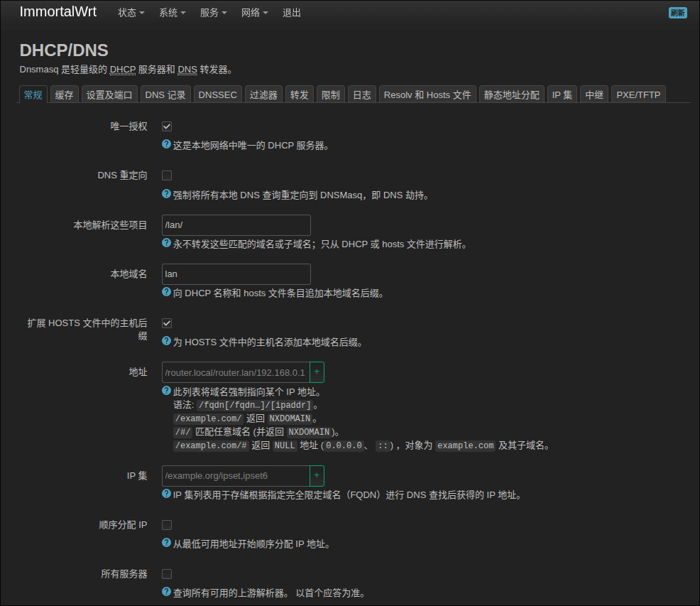This screenshot has width=700, height=606.
Task: Enable the 顺序分配 IP checkbox
Action: point(167,525)
